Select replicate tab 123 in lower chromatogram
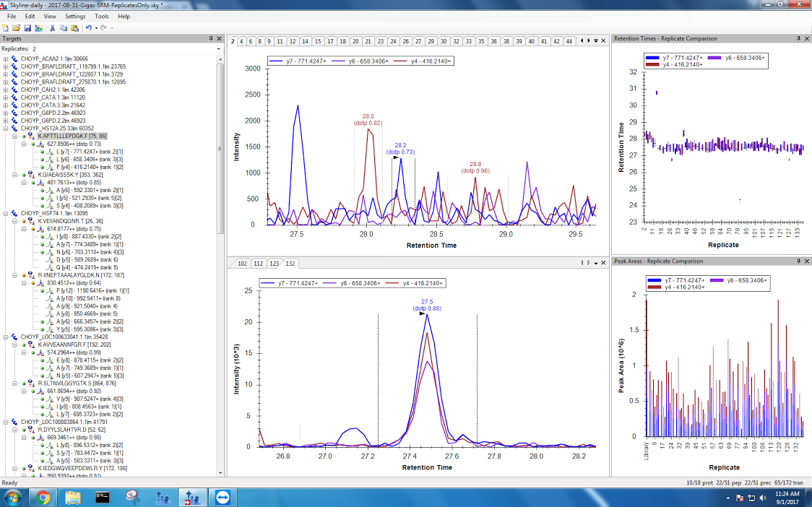Screen dimensions: 812x507 (x=275, y=264)
